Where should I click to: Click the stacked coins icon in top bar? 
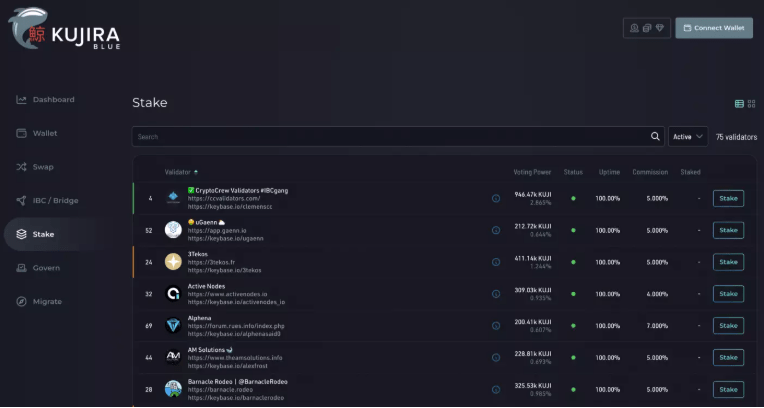point(647,28)
